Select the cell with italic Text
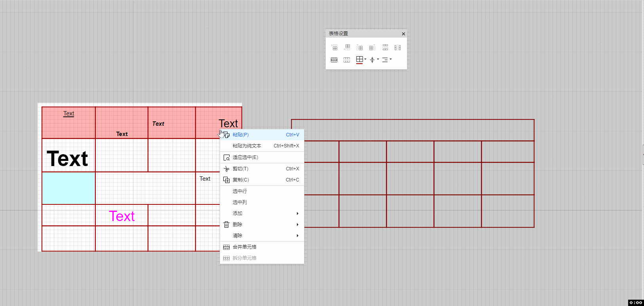644x306 pixels. 171,123
